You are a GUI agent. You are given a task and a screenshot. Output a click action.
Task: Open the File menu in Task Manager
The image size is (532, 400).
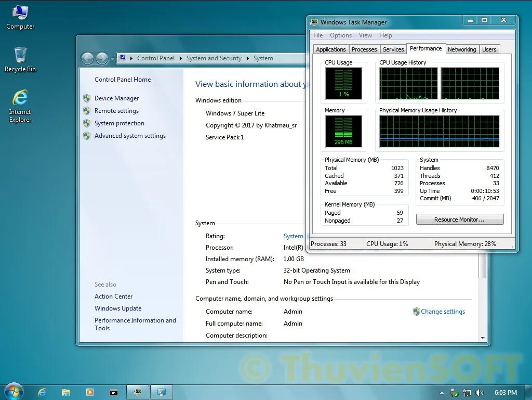[x=318, y=35]
